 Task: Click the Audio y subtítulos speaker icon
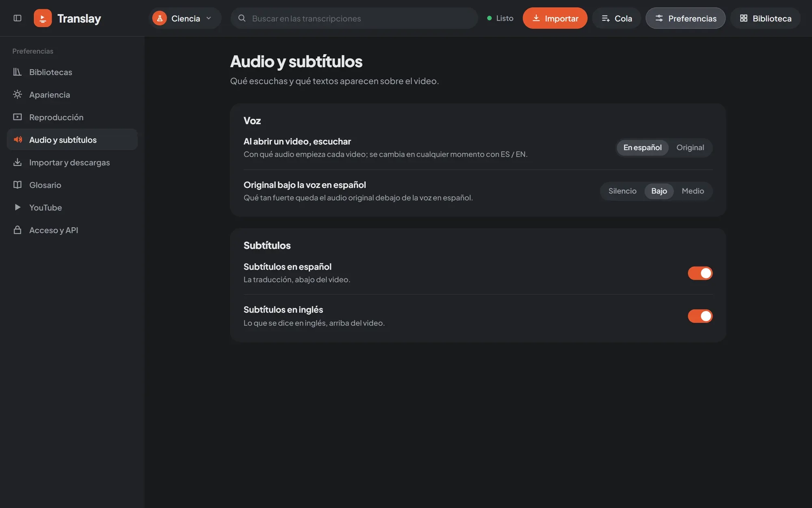17,140
